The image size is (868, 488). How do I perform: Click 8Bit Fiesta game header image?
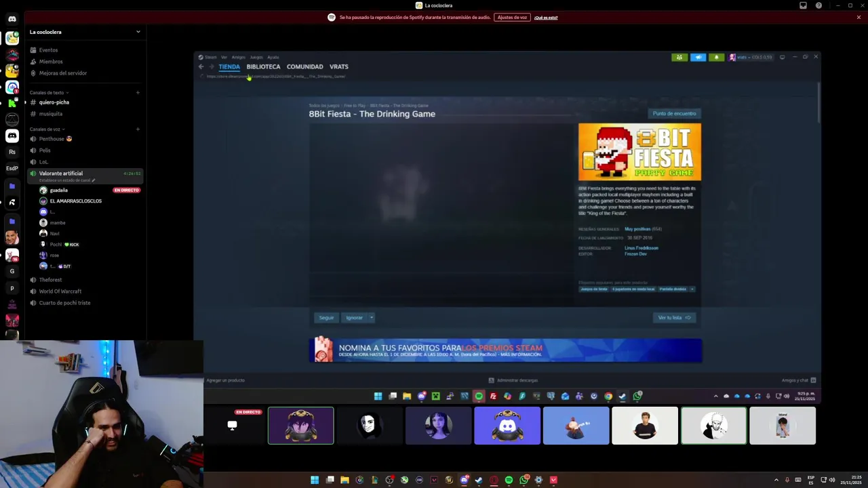(x=639, y=152)
